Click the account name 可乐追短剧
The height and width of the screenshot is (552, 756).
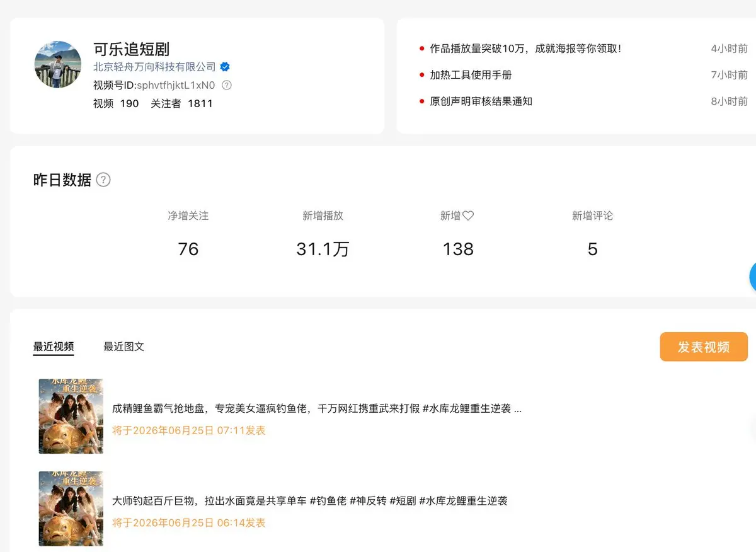pyautogui.click(x=131, y=49)
